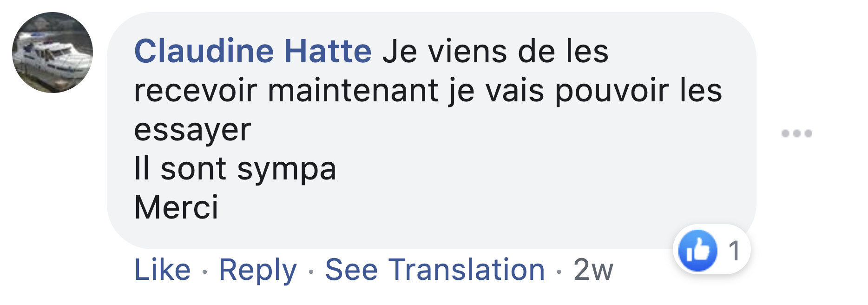868x305 pixels.
Task: Click the blue thumbs-up reaction icon
Action: point(697,251)
